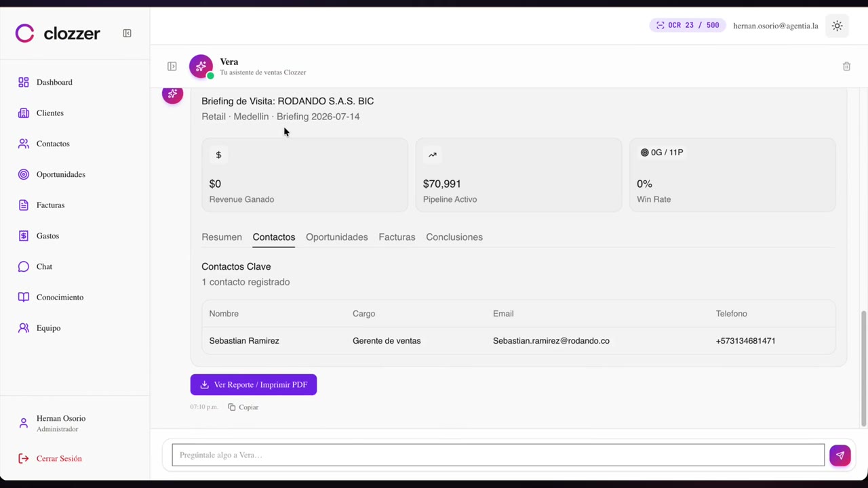The height and width of the screenshot is (488, 868).
Task: Click the OCR 23 / 500 usage badge
Action: coord(688,26)
